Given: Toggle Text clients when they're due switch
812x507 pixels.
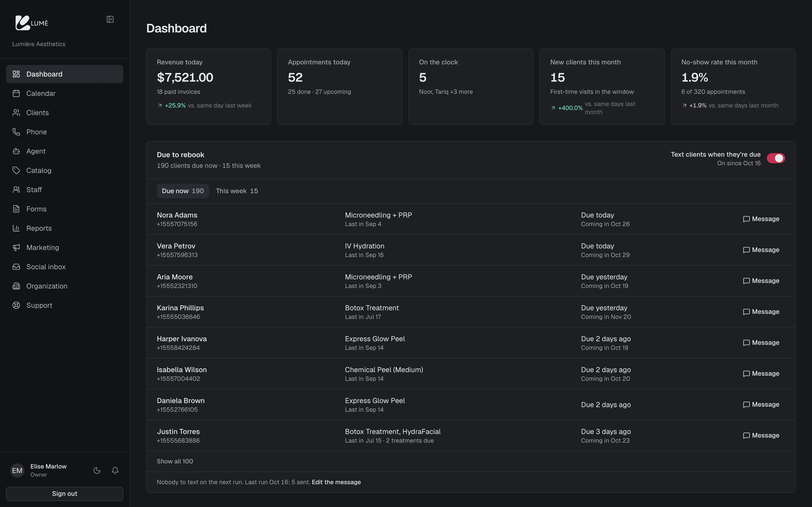Looking at the screenshot, I should (776, 158).
